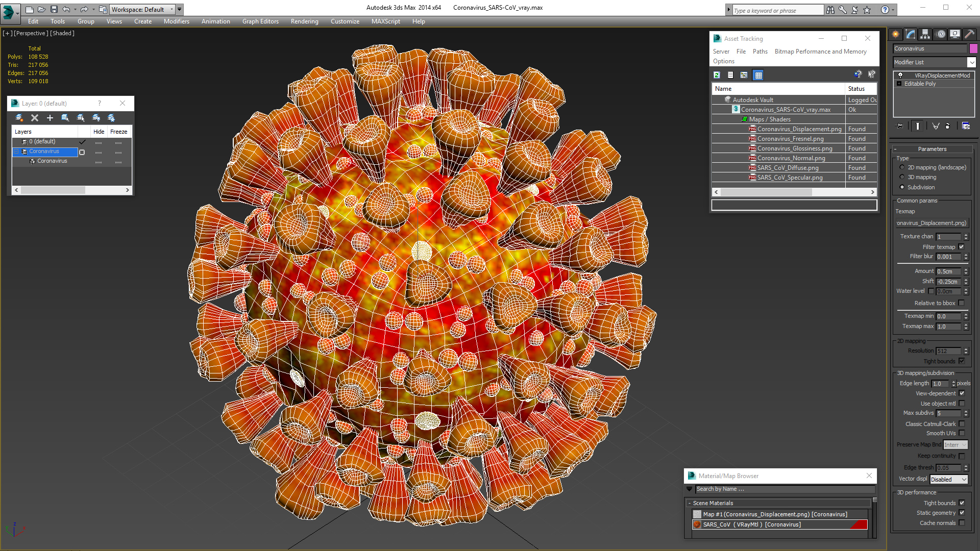
Task: Collapse the Parameters rollout
Action: tap(932, 149)
